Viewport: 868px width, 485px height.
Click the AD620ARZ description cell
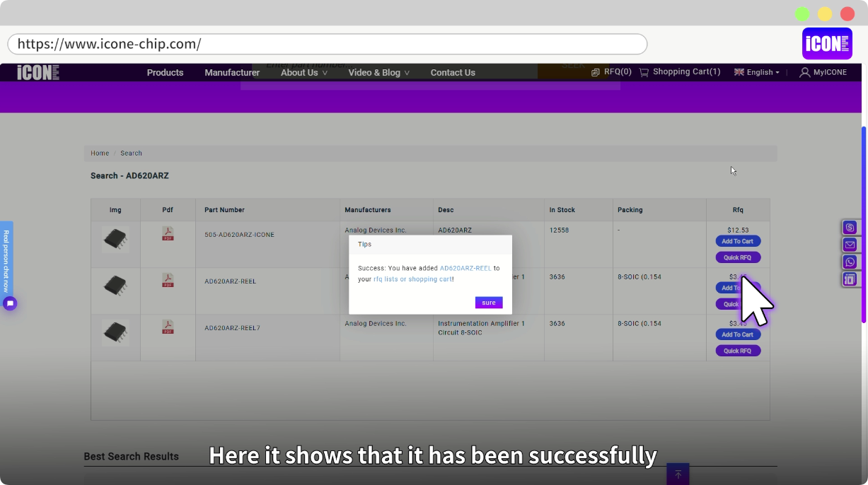pos(455,230)
